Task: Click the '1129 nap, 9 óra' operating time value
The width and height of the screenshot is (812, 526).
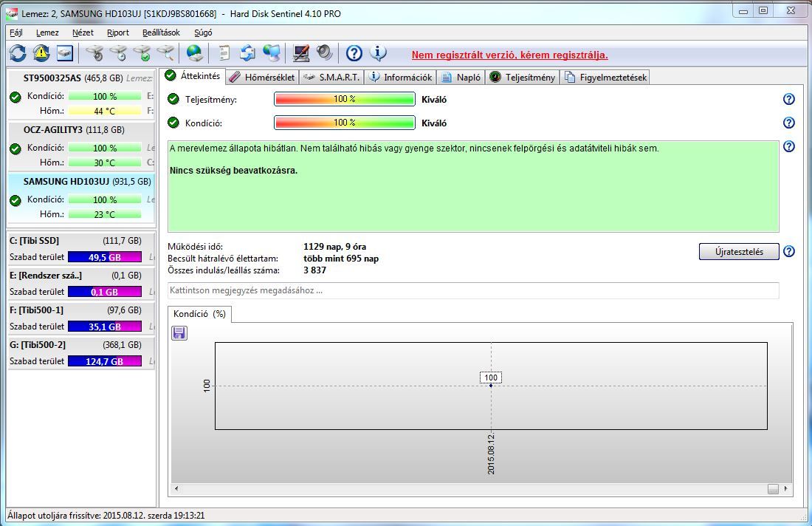Action: pyautogui.click(x=334, y=247)
